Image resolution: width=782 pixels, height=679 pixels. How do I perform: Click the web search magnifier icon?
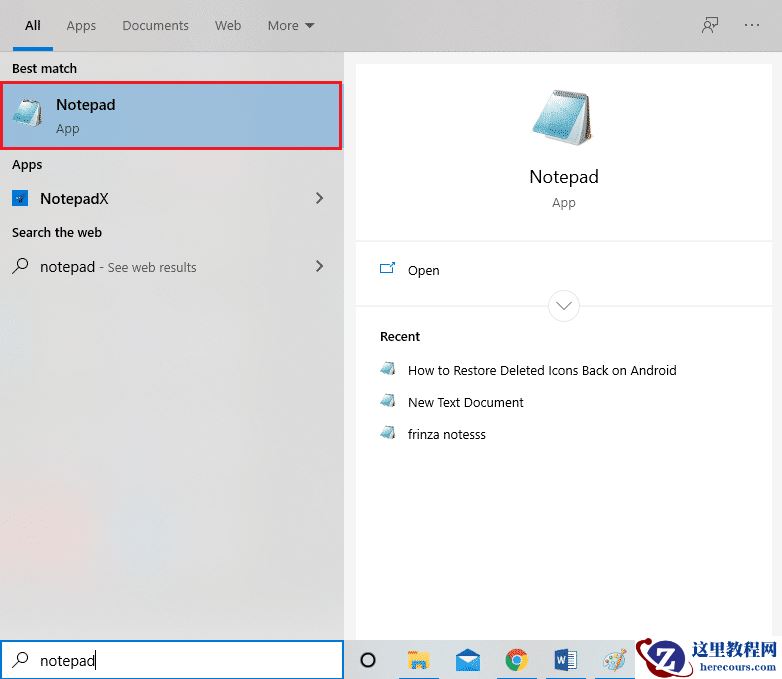[20, 265]
